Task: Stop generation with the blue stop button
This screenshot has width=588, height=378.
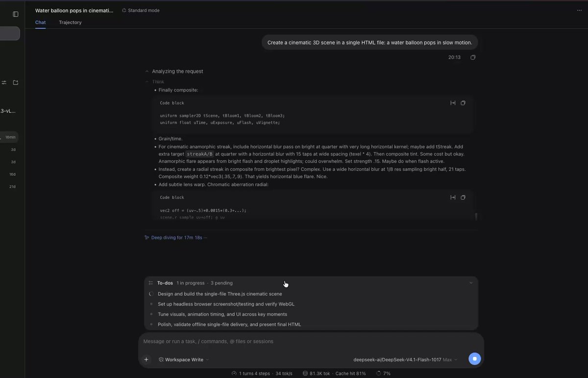Action: 474,359
